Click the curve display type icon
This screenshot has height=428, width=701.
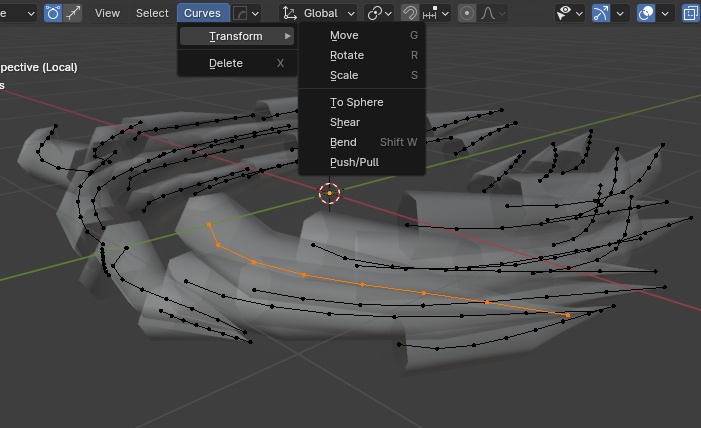241,13
